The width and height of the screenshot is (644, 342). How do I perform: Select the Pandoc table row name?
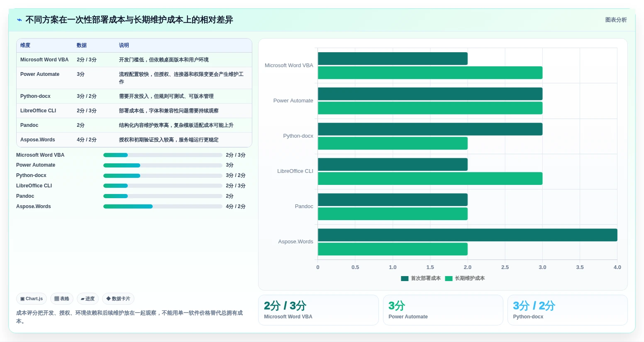(x=29, y=125)
